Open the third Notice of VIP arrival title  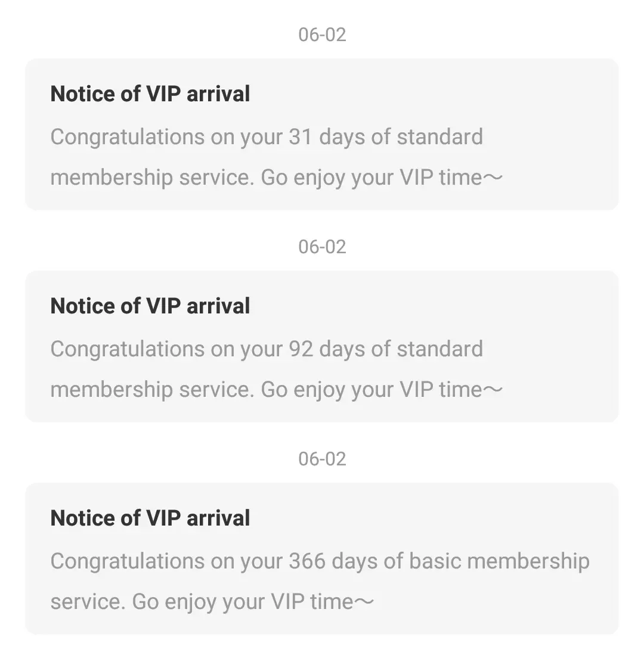coord(150,518)
